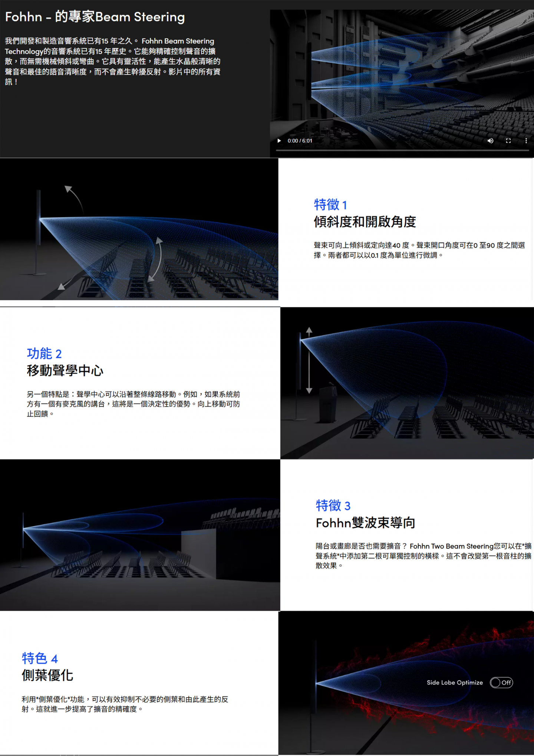The height and width of the screenshot is (756, 534).
Task: Click the red side lobe illustration
Action: 406,683
